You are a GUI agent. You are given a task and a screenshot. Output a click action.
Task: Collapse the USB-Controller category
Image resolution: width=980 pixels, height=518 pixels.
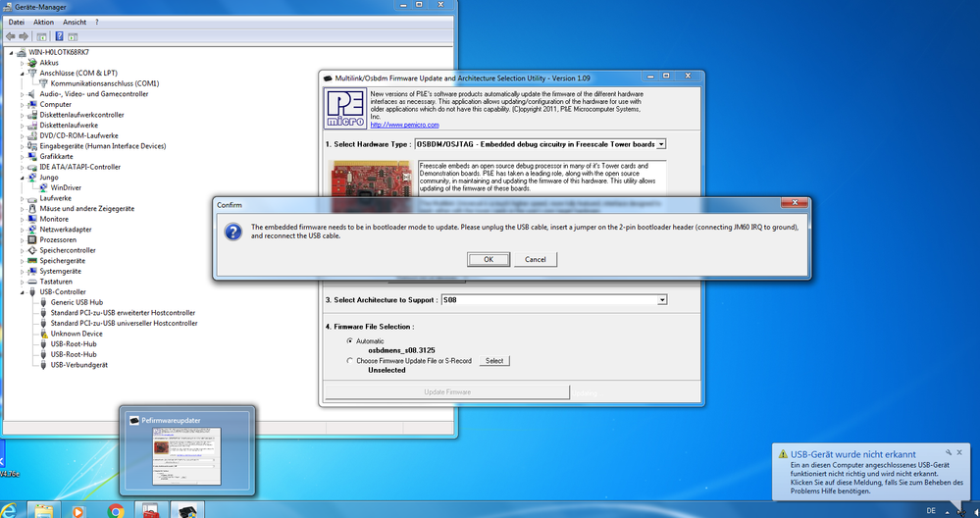(x=23, y=291)
